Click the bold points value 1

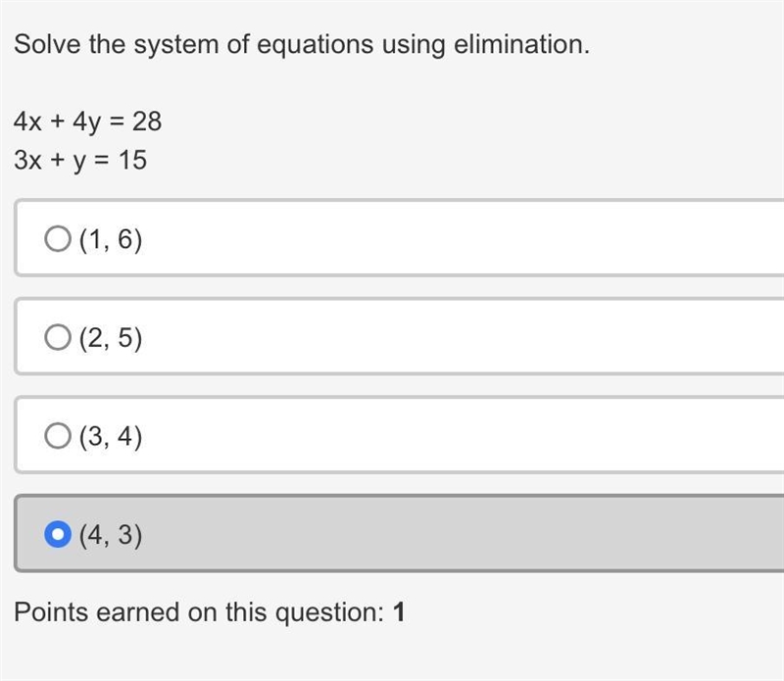(x=399, y=612)
